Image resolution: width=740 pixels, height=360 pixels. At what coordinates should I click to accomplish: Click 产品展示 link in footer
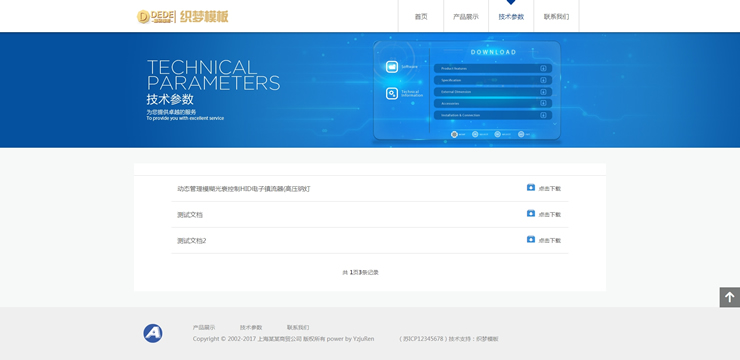tap(204, 327)
